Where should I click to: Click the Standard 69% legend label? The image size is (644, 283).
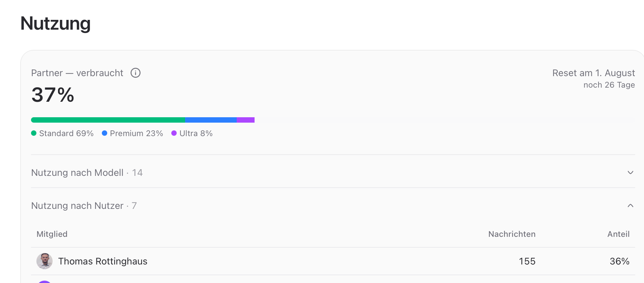[66, 133]
